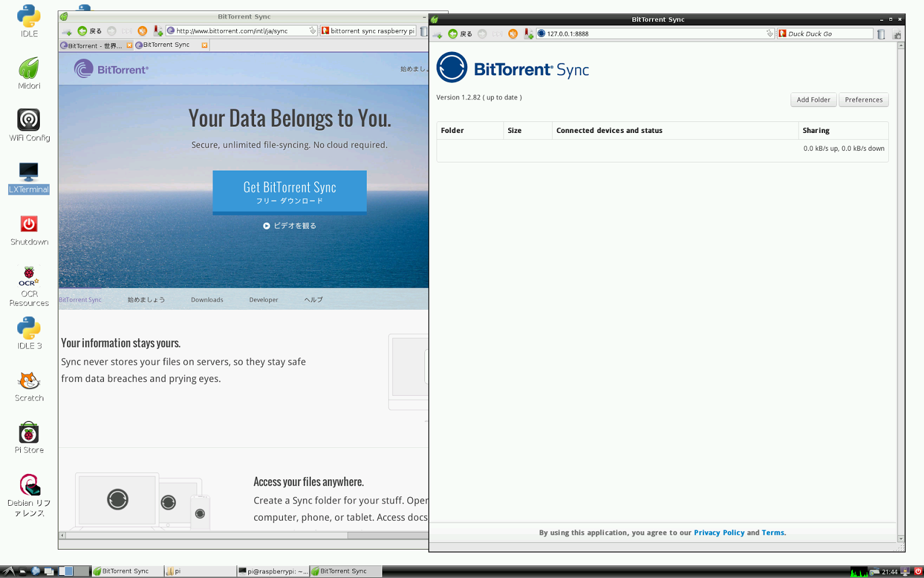Close the 'BitTorrent - 世界...' tab
924x578 pixels.
click(x=129, y=45)
